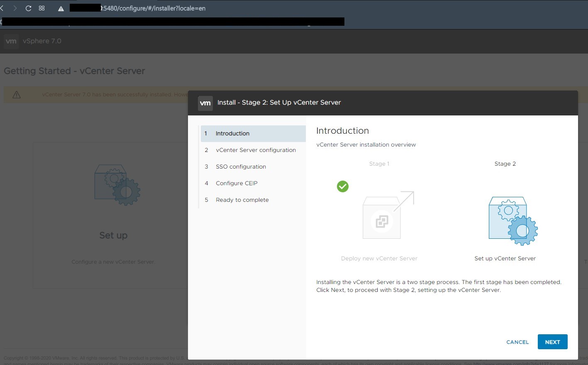Click the 'Introduction' dialog heading
This screenshot has height=365, width=588.
tap(342, 131)
